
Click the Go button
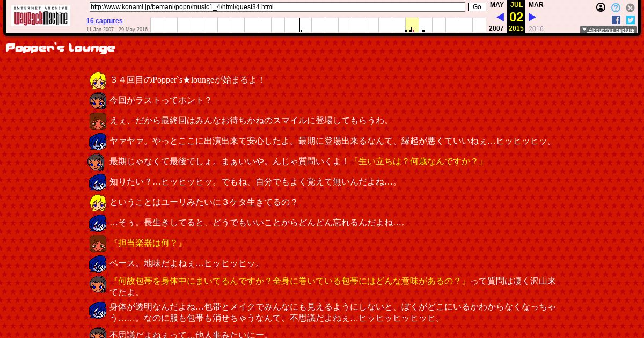click(477, 7)
